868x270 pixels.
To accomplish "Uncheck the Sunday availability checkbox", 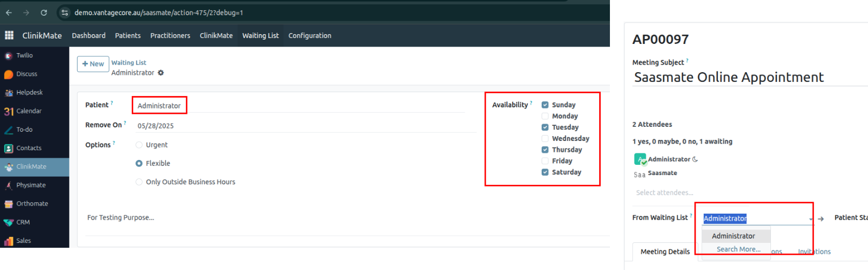I will point(545,105).
